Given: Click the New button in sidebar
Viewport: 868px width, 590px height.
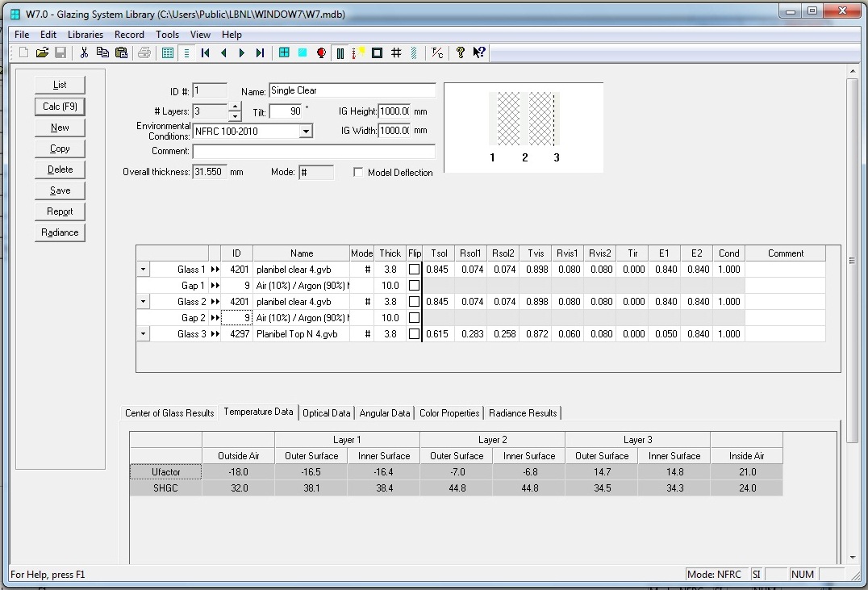Looking at the screenshot, I should click(x=60, y=128).
